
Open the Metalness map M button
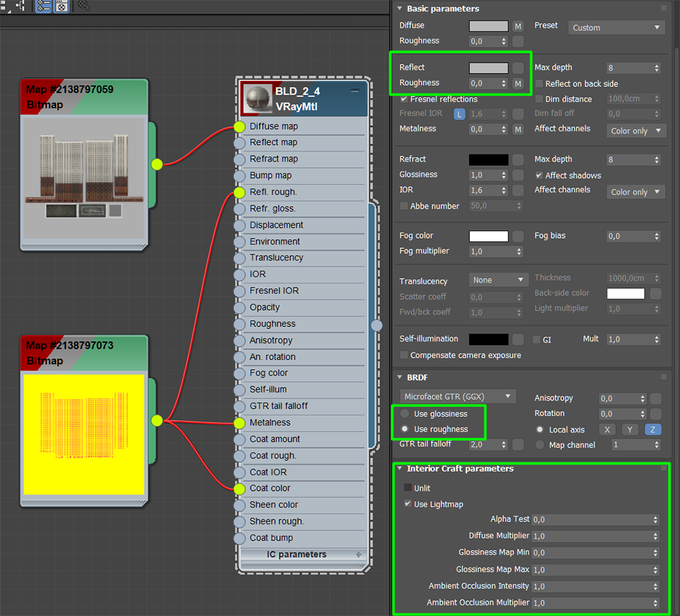pyautogui.click(x=517, y=129)
